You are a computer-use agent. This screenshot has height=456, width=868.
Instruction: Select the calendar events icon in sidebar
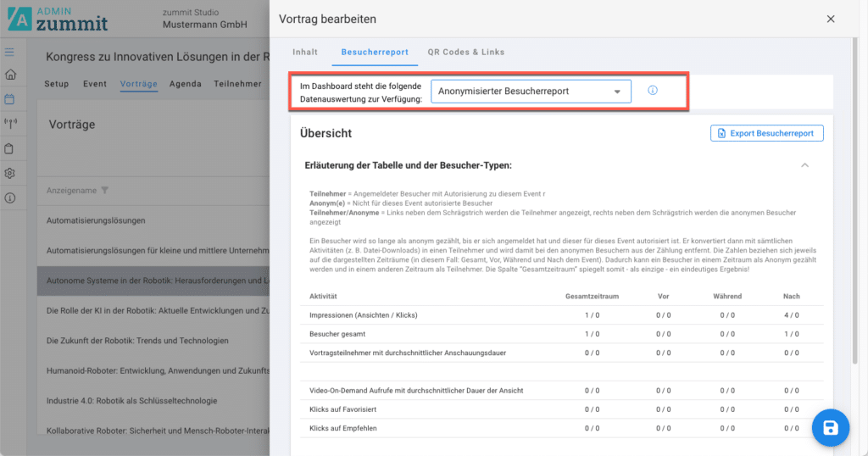click(10, 99)
